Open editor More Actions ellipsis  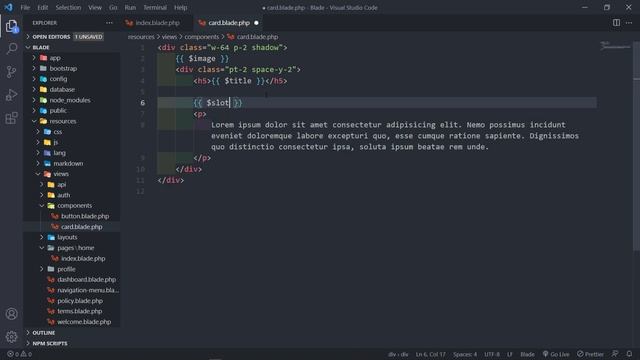[629, 23]
